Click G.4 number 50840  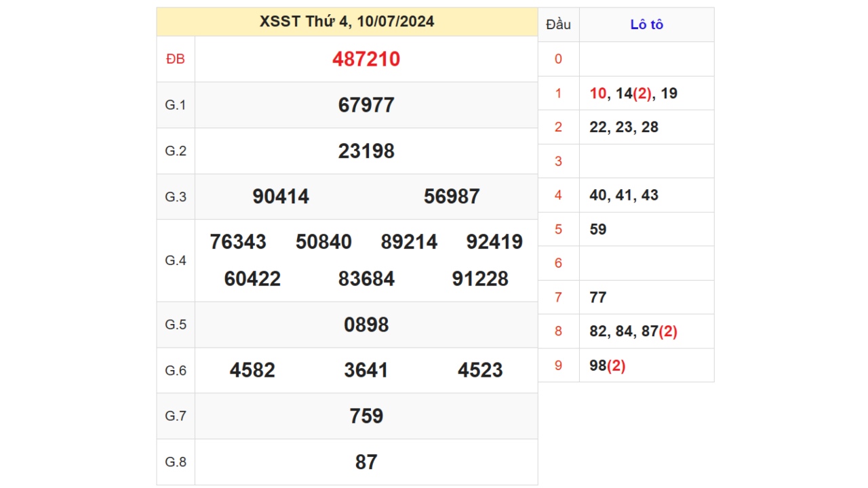323,242
